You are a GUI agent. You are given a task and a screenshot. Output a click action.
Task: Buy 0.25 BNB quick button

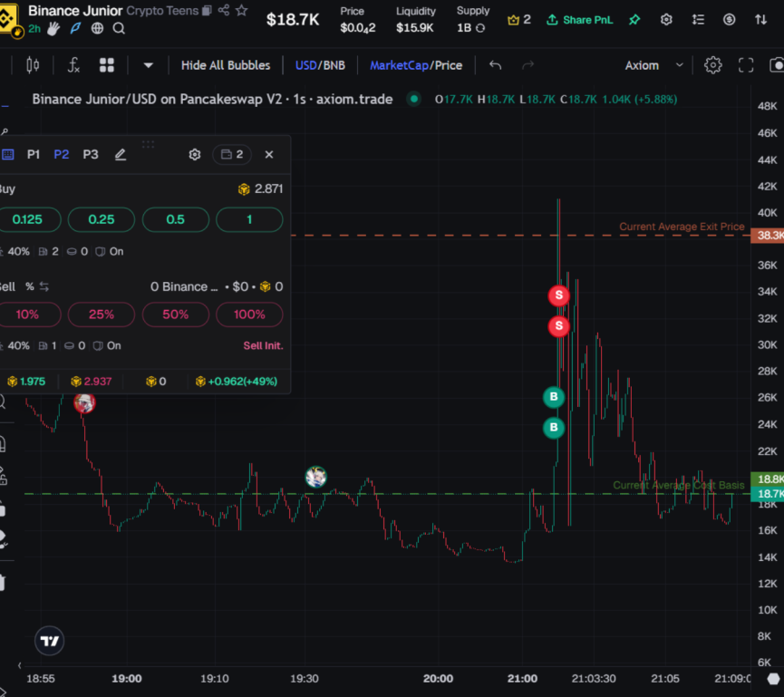tap(102, 219)
